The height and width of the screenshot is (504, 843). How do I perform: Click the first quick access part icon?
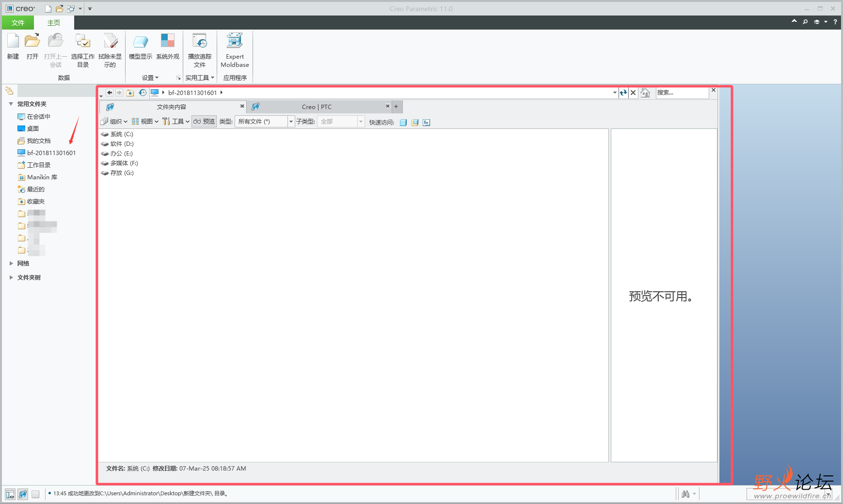403,123
